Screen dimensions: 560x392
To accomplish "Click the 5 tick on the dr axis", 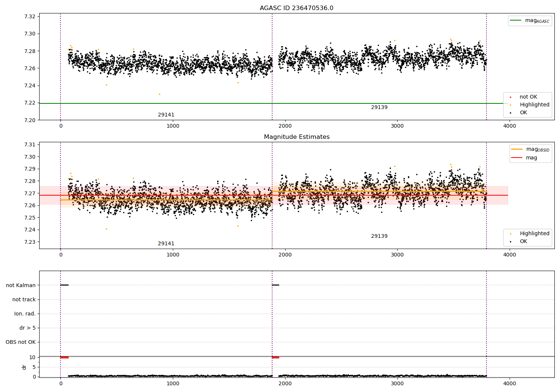I will point(34,367).
